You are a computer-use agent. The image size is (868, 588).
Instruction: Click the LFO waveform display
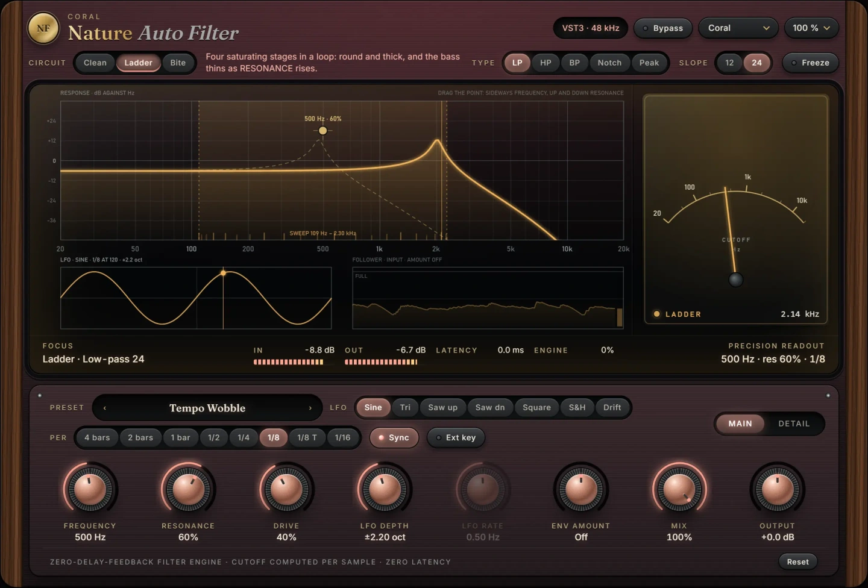pyautogui.click(x=196, y=298)
